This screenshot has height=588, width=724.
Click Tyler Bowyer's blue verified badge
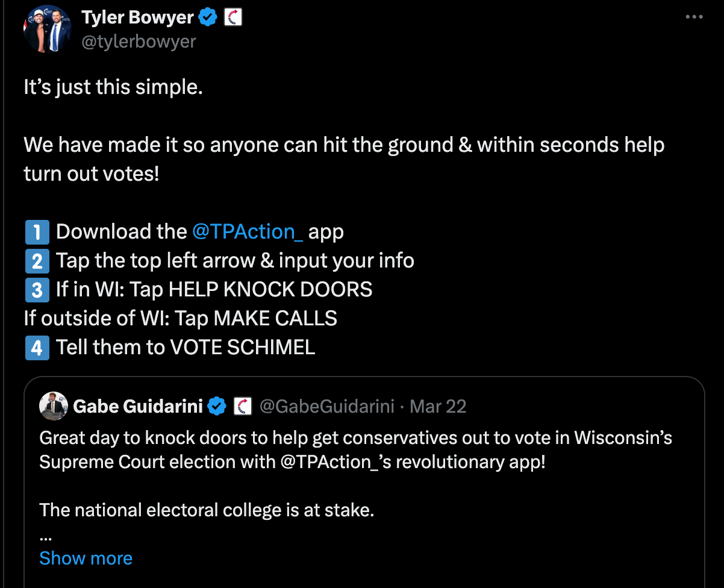pos(208,17)
